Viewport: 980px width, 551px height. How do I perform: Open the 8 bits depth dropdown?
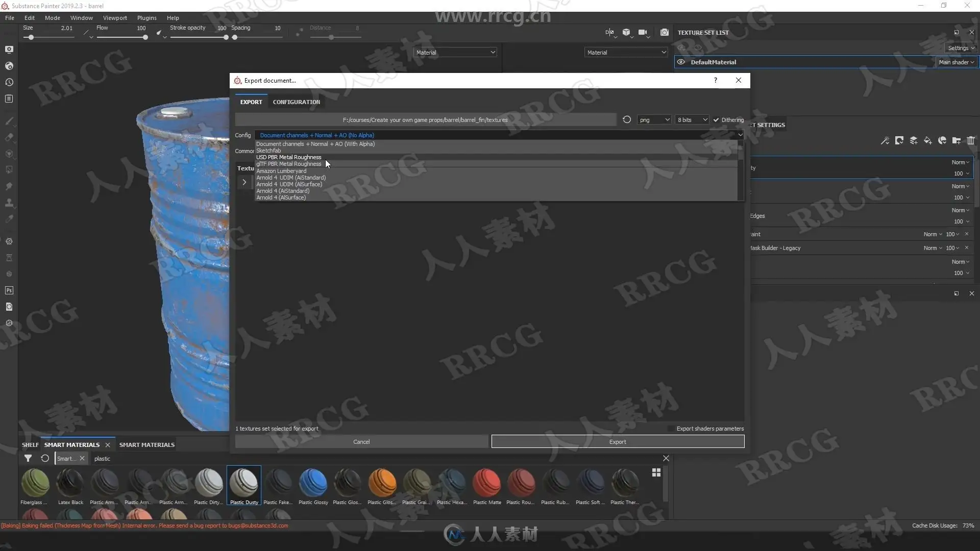pyautogui.click(x=692, y=120)
